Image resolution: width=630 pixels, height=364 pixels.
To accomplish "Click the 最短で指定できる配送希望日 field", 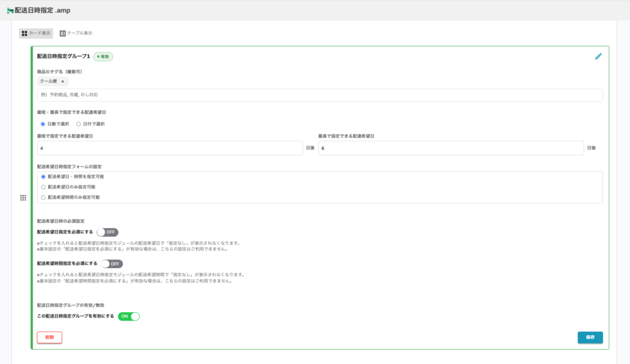I will [x=170, y=148].
